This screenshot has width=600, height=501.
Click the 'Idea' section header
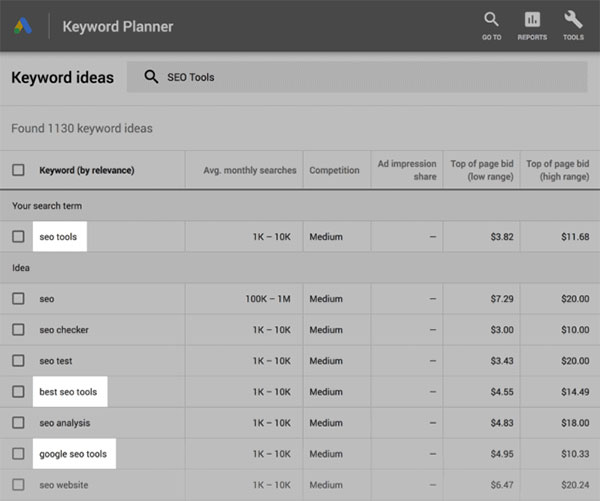[x=21, y=268]
